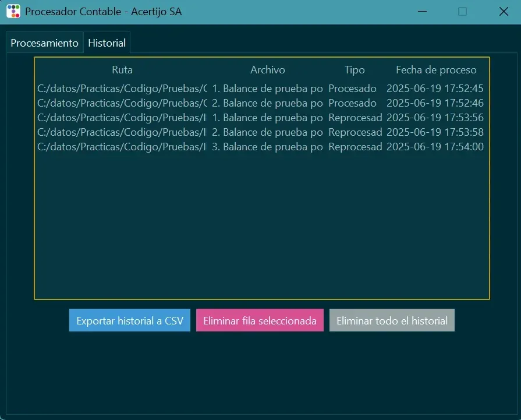Select row dated 2025-06-19 17:52:45
This screenshot has width=521, height=420.
[x=262, y=89]
